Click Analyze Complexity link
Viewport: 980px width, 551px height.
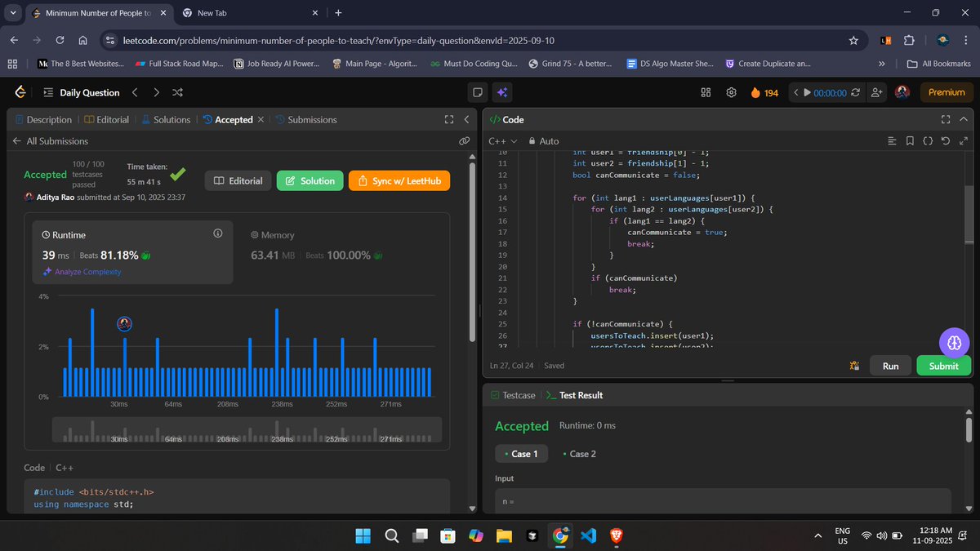[82, 272]
